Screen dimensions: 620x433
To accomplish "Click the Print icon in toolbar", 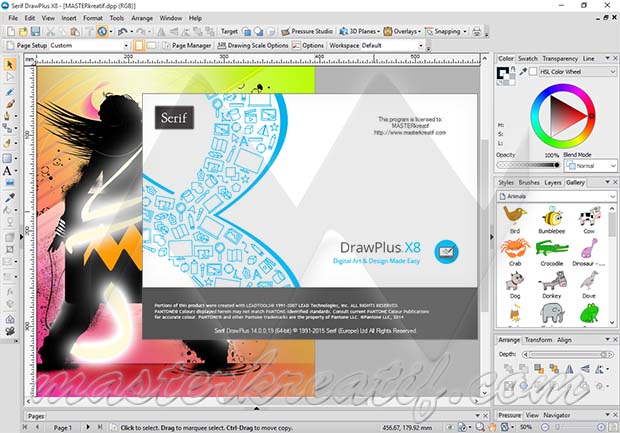I will coord(477,31).
